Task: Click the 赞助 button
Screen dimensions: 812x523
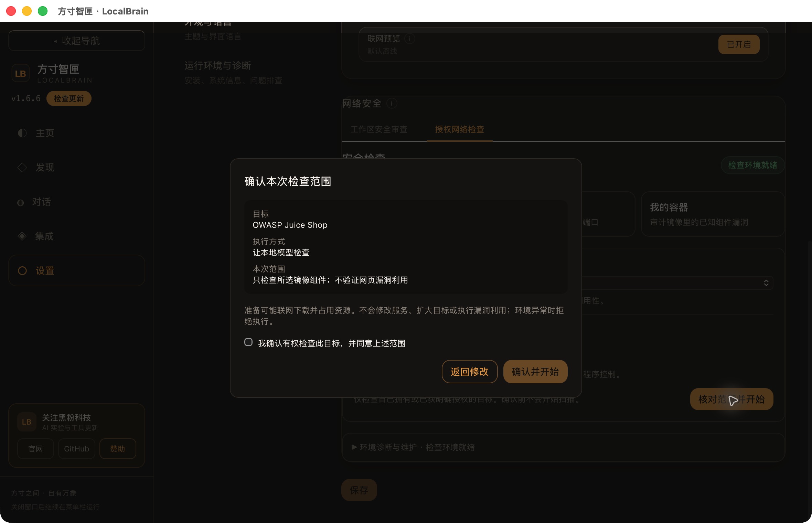Action: [118, 449]
